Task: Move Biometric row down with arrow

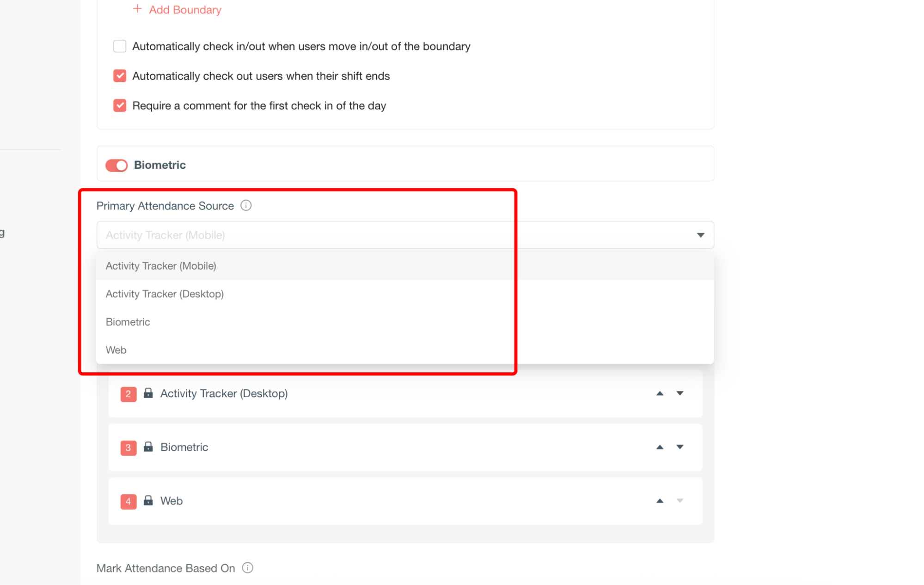Action: tap(679, 447)
